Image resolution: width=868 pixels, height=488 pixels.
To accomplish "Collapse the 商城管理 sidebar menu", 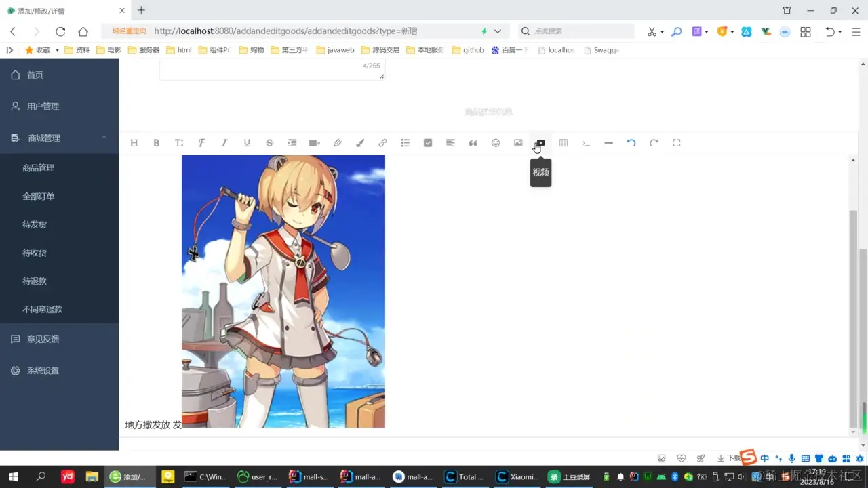I will pos(59,138).
